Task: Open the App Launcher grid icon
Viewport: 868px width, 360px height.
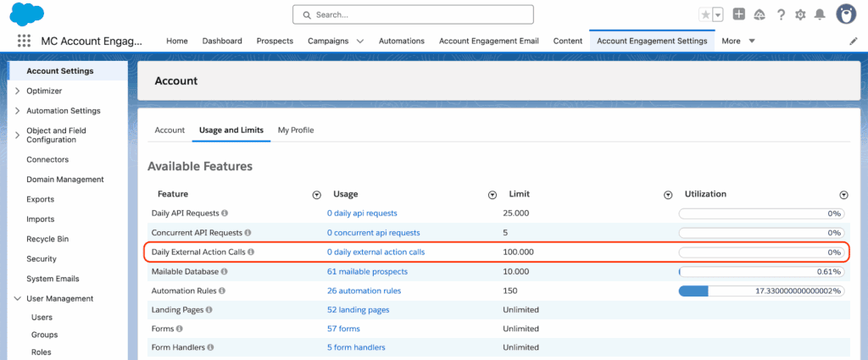Action: tap(24, 41)
